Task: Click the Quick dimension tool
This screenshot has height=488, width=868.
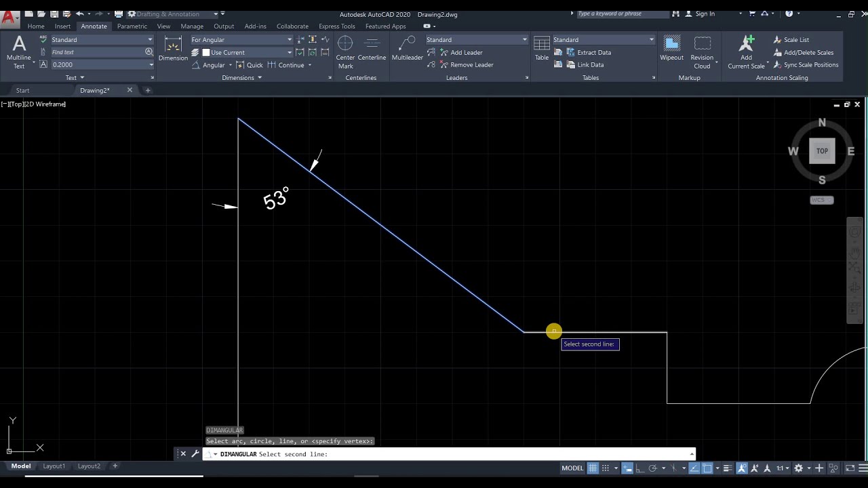Action: click(x=250, y=65)
